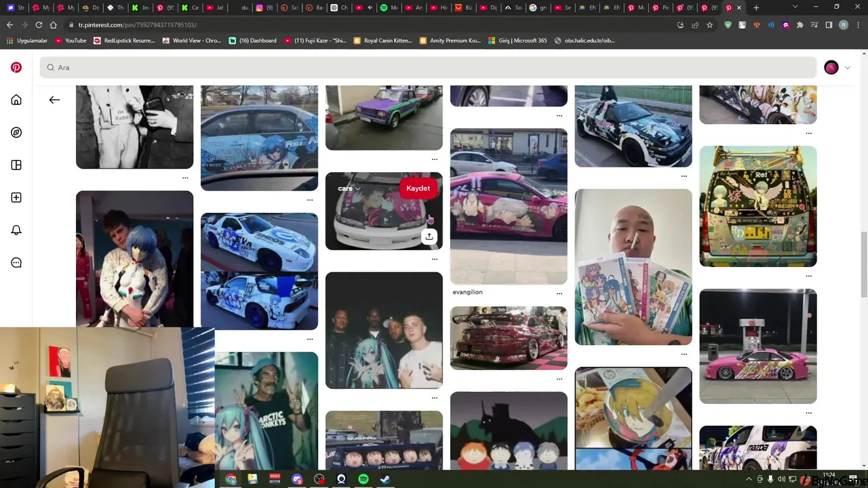868x488 pixels.
Task: Show hidden system tray icons chevron
Action: (x=749, y=479)
